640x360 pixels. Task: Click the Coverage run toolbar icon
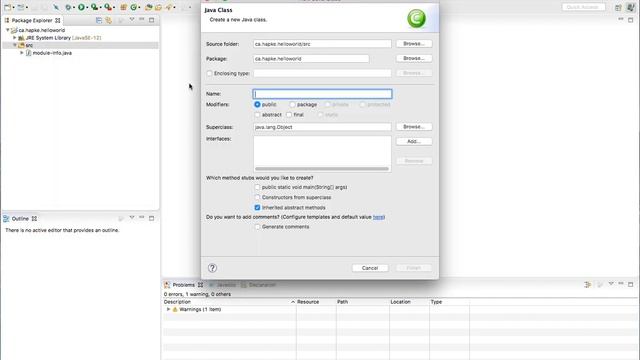point(94,7)
